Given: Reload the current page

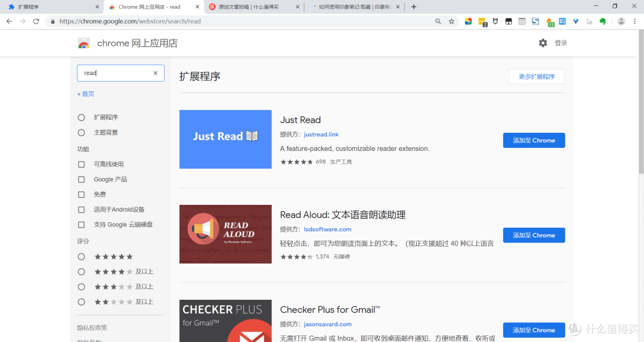Looking at the screenshot, I should pyautogui.click(x=36, y=21).
